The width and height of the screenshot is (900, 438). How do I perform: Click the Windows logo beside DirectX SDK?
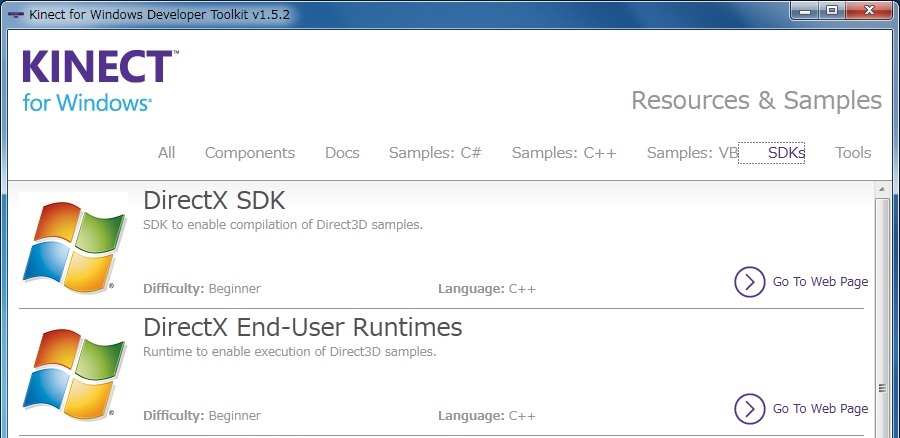point(74,245)
